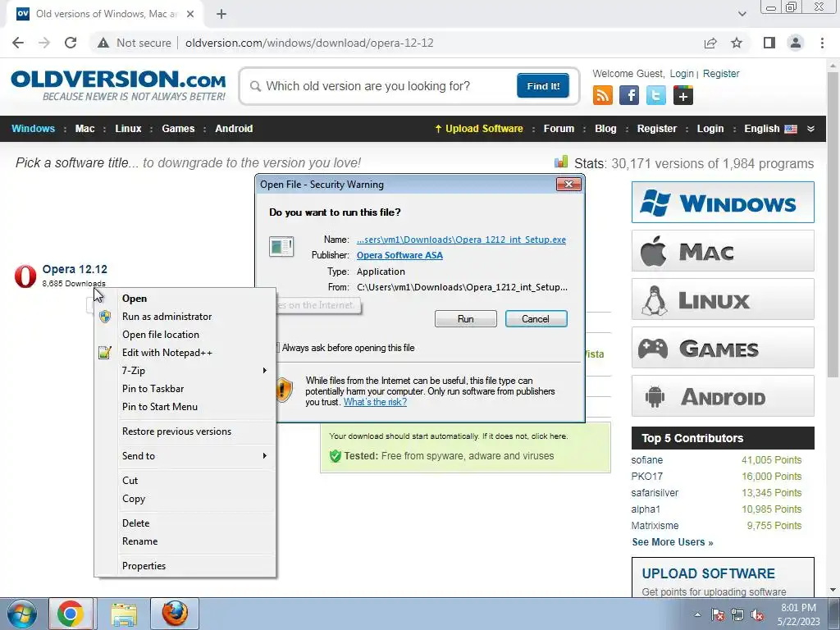Click the Opera red O icon

tap(25, 276)
